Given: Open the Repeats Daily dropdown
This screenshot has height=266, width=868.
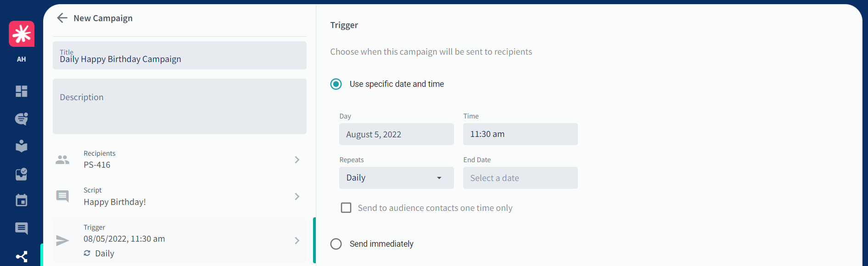Looking at the screenshot, I should tap(397, 178).
